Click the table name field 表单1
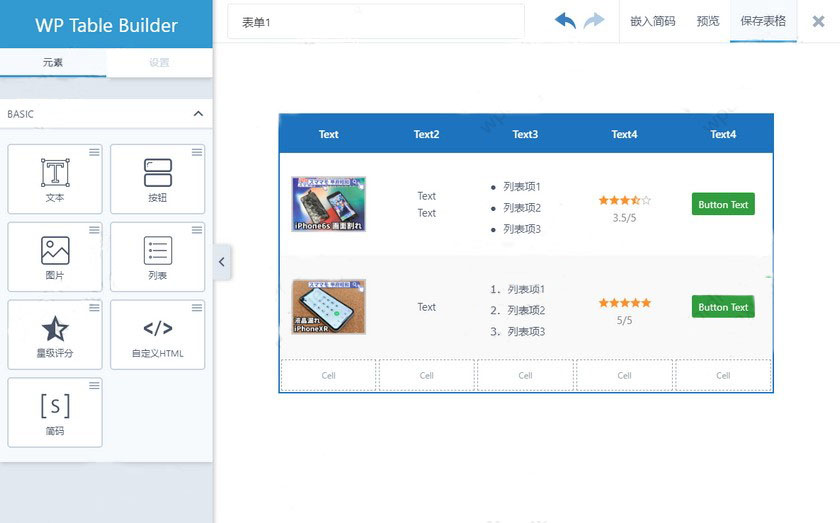The height and width of the screenshot is (523, 840). [x=376, y=22]
